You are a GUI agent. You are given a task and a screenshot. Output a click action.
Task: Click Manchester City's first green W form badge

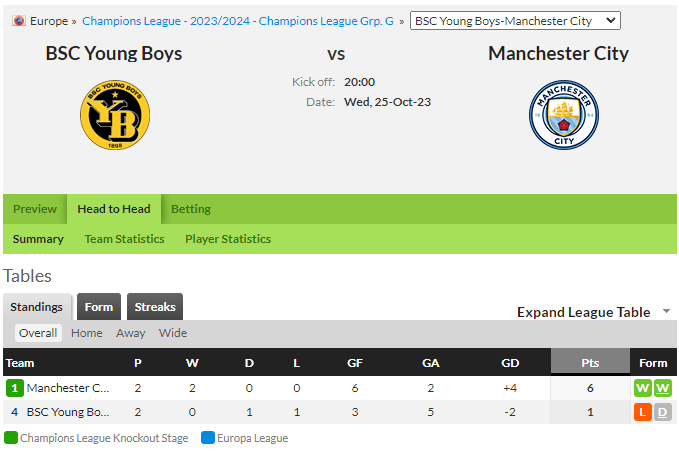point(643,388)
